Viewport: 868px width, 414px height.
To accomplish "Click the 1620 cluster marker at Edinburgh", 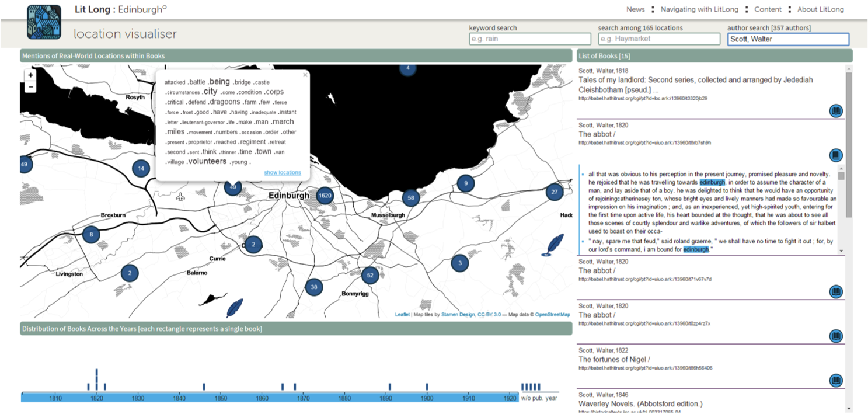I will pyautogui.click(x=325, y=196).
